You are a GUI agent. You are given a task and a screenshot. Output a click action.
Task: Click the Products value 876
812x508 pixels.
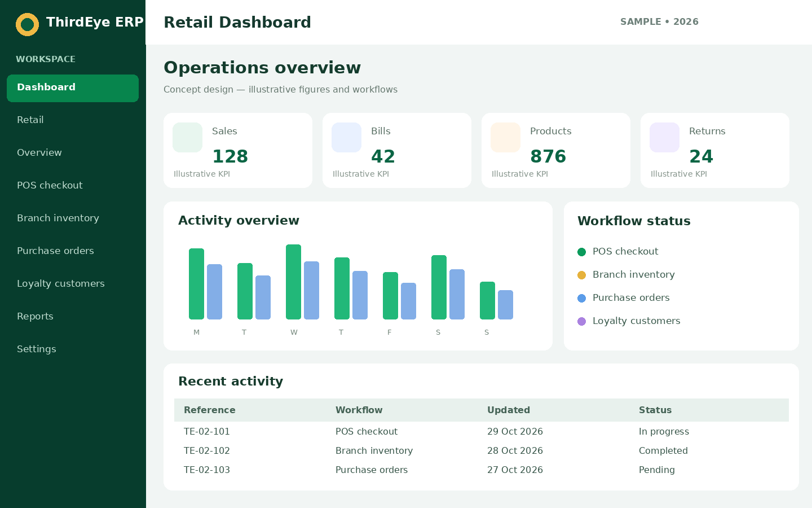[x=548, y=156]
